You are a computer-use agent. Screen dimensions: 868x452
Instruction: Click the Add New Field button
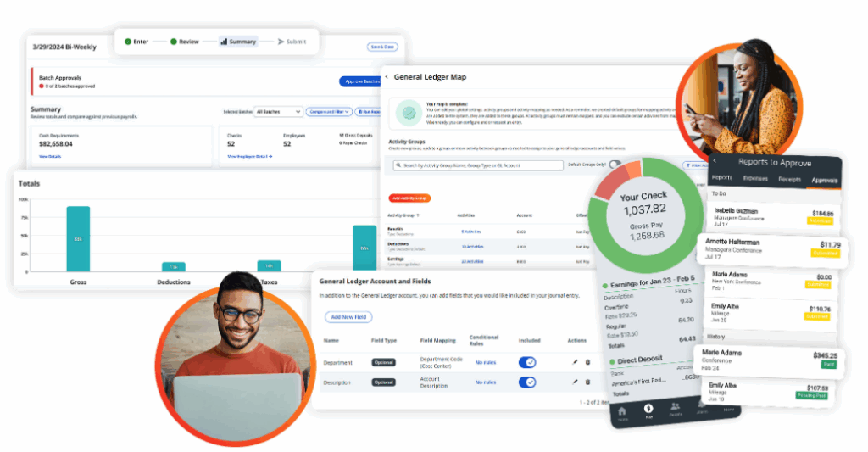click(x=348, y=317)
